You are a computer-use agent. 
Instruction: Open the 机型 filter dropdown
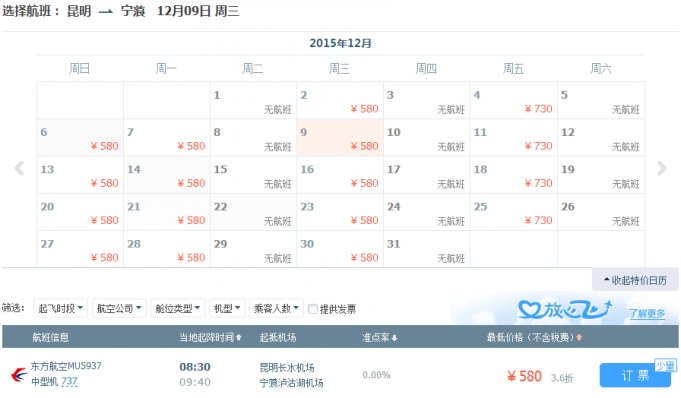tap(227, 308)
